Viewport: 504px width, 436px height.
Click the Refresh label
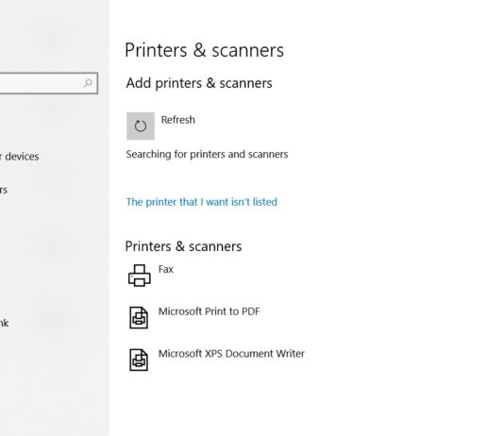tap(178, 120)
